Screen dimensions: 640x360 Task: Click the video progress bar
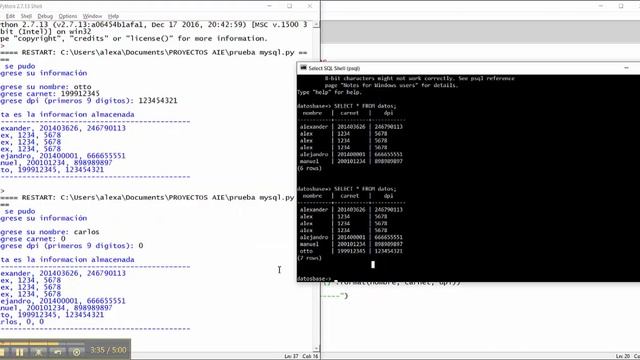coord(42,343)
